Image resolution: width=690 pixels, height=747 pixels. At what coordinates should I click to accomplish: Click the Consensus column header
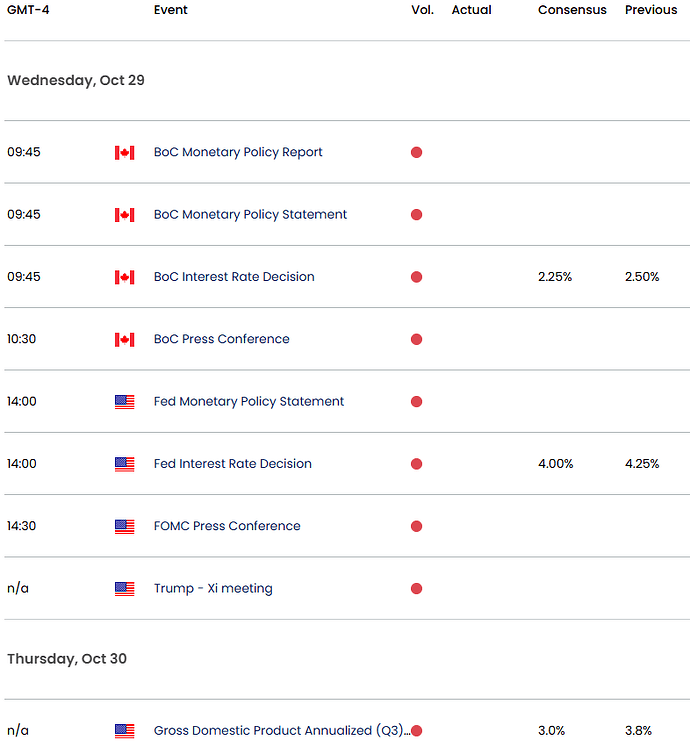coord(572,10)
